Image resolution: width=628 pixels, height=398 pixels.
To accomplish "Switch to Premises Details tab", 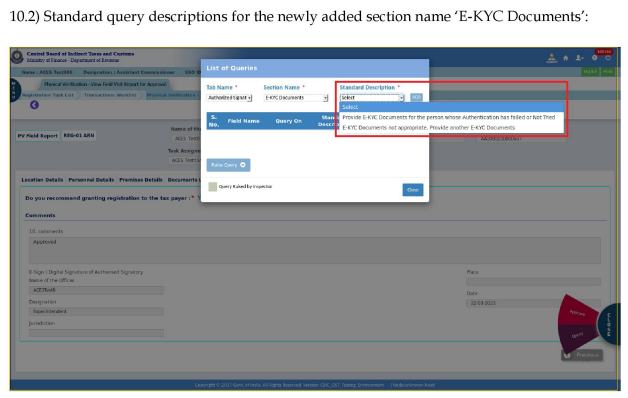I will tap(141, 180).
